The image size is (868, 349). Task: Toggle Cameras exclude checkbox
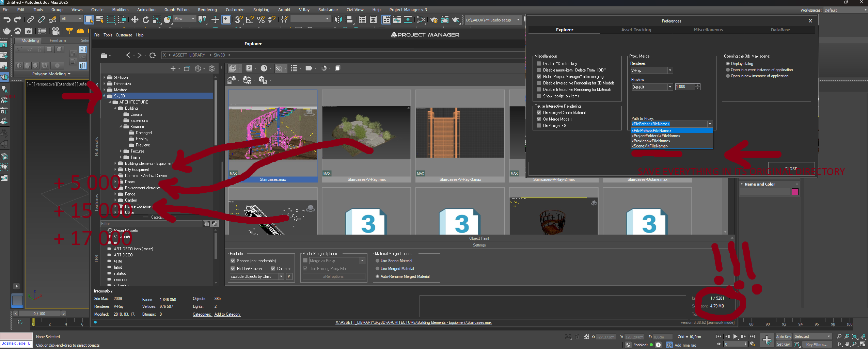(x=273, y=268)
